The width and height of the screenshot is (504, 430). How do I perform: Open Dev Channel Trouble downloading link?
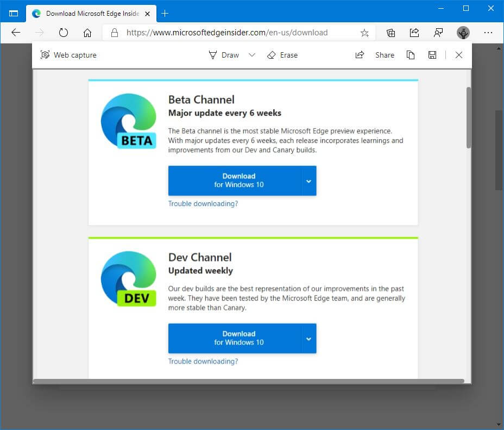(x=203, y=361)
